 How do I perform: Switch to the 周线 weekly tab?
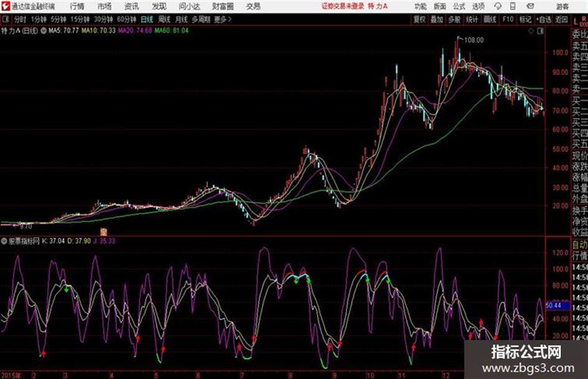[164, 19]
